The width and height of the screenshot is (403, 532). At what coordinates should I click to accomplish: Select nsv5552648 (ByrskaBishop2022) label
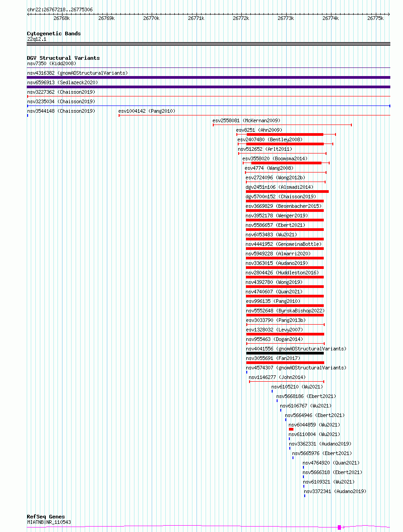tap(285, 311)
